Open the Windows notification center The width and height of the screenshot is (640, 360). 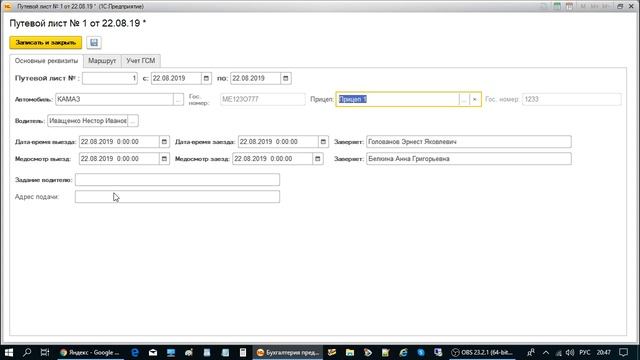click(x=623, y=352)
